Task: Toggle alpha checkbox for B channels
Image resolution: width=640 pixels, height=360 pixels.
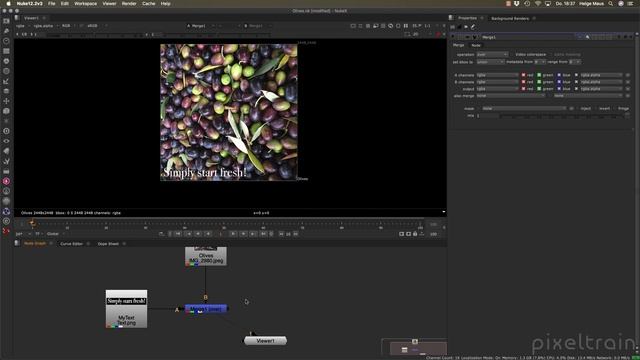Action: click(x=576, y=82)
